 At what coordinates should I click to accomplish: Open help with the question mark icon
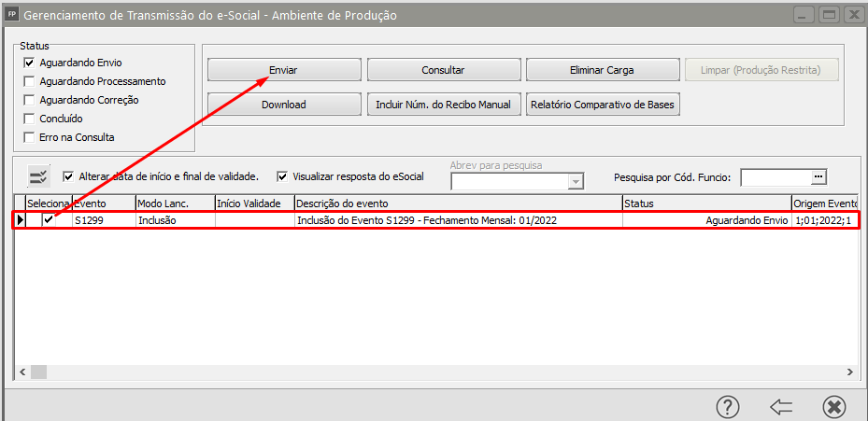[728, 407]
